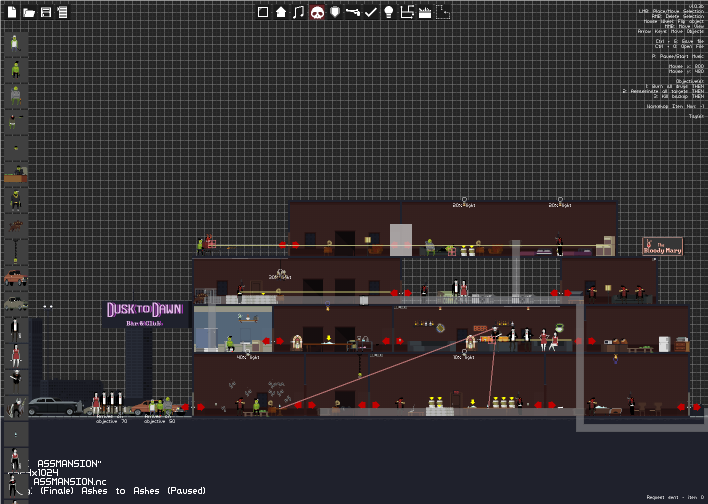Switch to the house backgrounds category
This screenshot has height=504, width=708.
(281, 12)
